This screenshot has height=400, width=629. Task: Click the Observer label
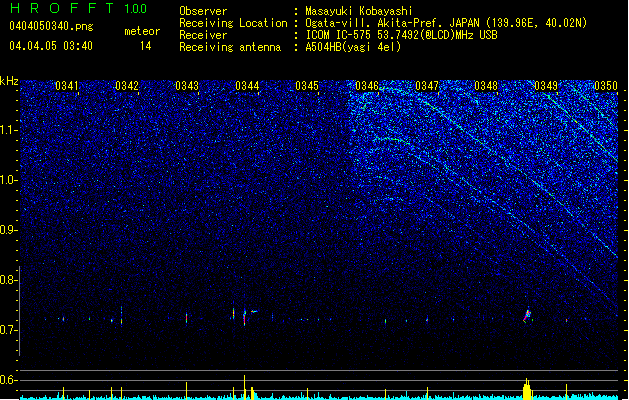[203, 11]
